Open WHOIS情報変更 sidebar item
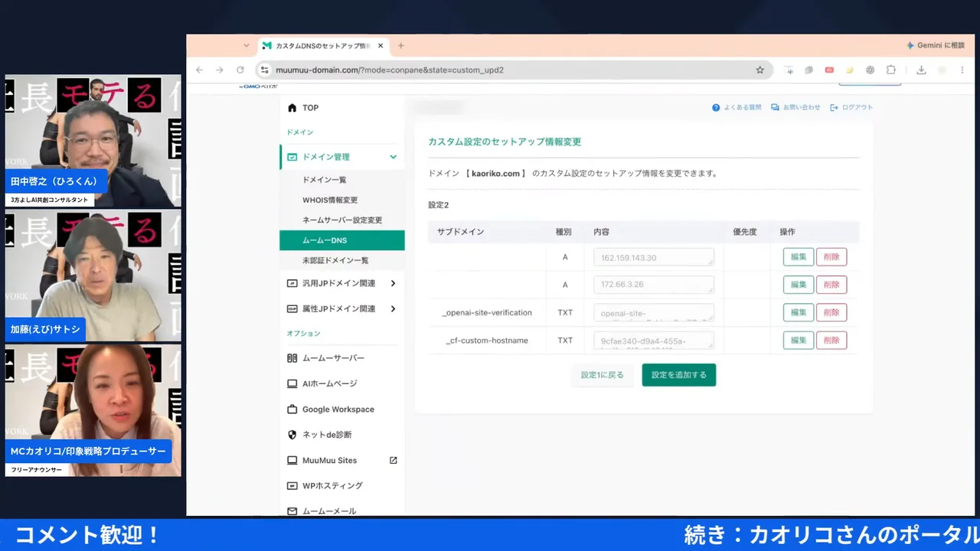Viewport: 980px width, 551px height. point(330,201)
